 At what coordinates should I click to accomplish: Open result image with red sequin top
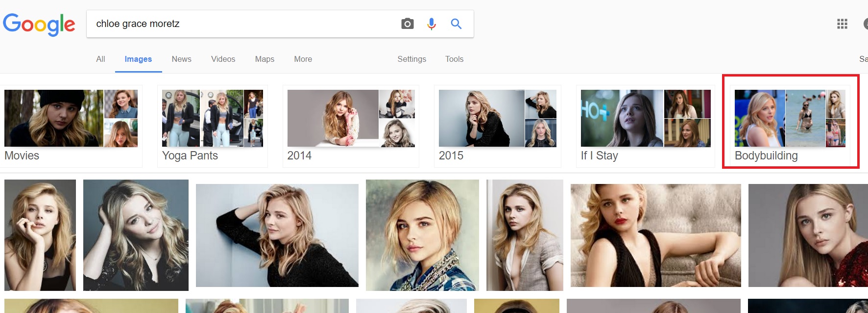808,235
